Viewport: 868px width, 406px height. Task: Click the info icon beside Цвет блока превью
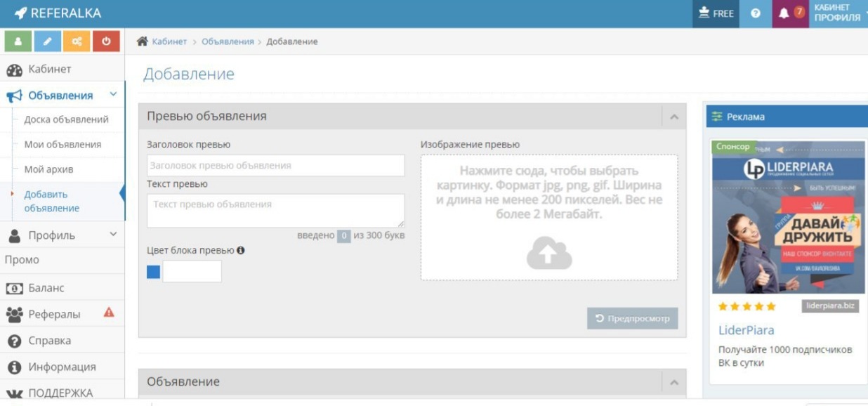coord(240,250)
